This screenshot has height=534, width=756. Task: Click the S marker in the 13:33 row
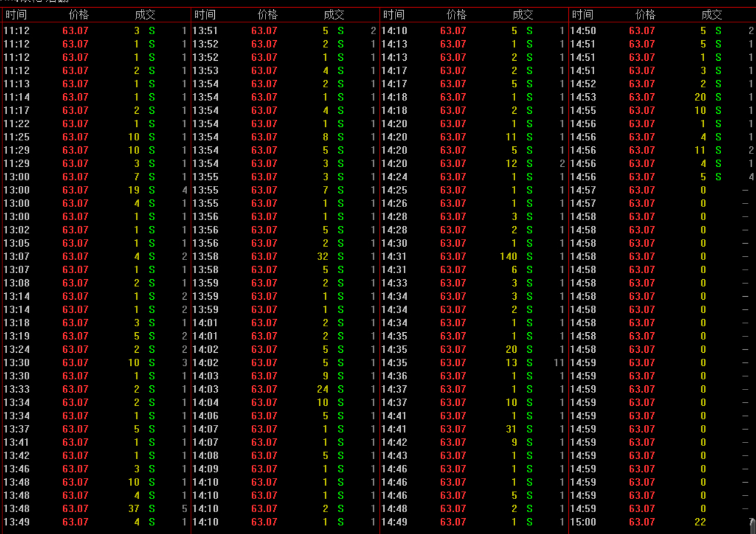click(152, 389)
